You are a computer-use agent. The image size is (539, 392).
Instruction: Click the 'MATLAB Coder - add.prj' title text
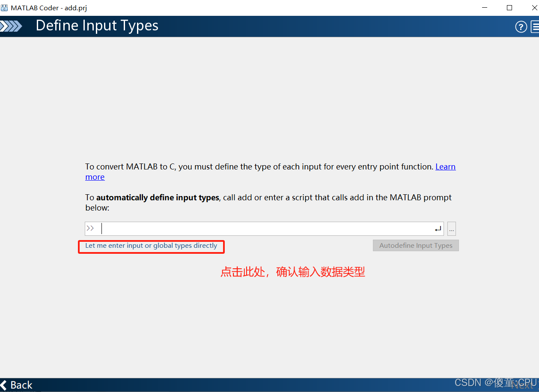pyautogui.click(x=49, y=8)
